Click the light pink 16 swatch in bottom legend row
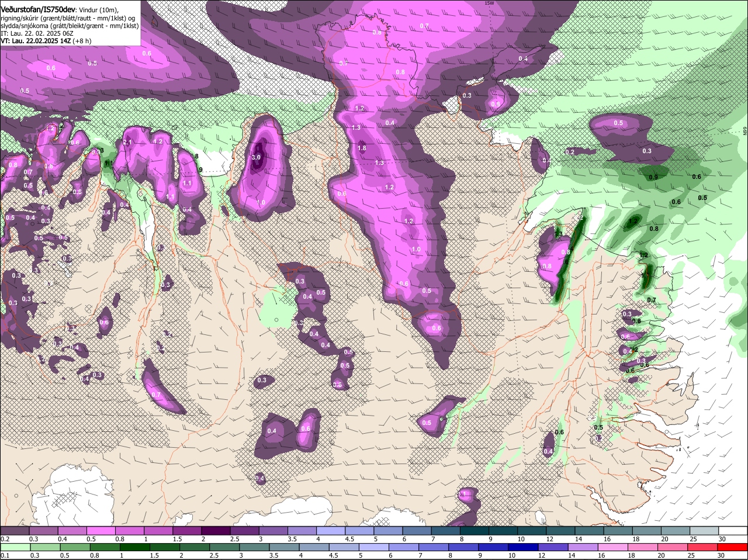Image resolution: width=748 pixels, height=560 pixels. [x=614, y=547]
